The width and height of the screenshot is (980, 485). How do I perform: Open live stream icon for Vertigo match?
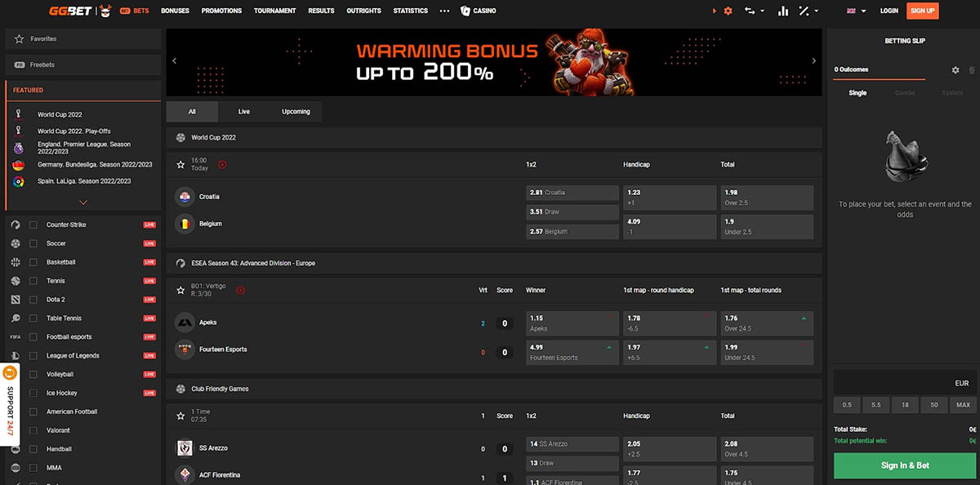(x=241, y=290)
